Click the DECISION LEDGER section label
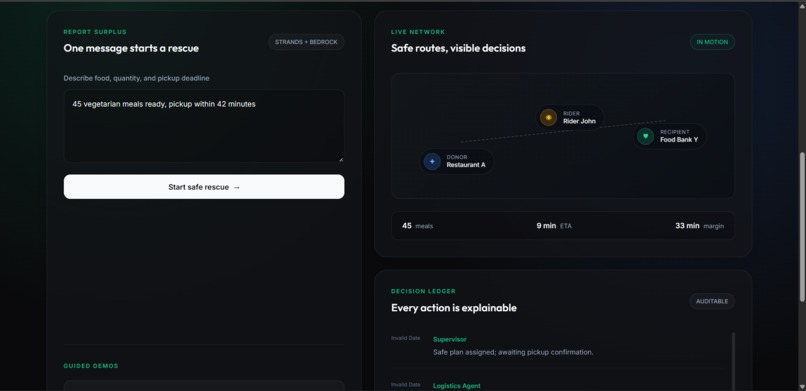The image size is (806, 391). pyautogui.click(x=423, y=291)
